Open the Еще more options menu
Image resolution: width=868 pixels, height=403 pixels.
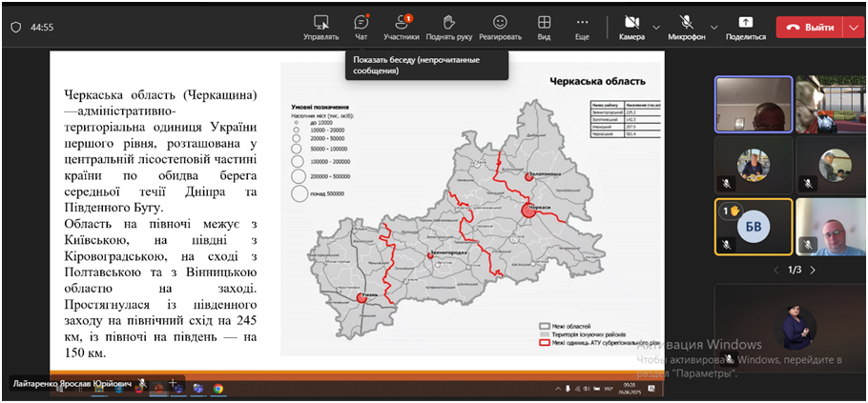(x=582, y=27)
